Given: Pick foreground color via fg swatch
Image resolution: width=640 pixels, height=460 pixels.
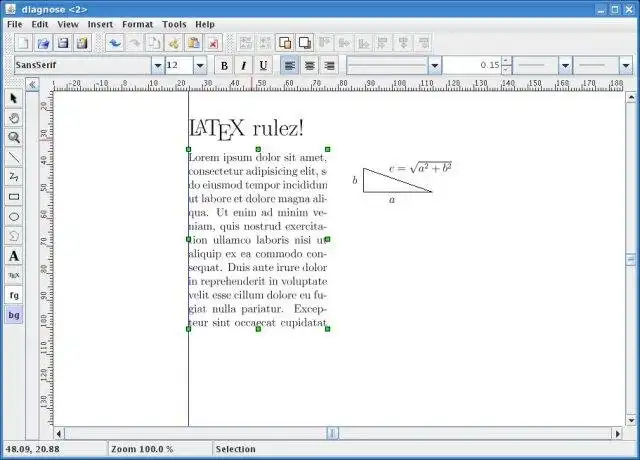Looking at the screenshot, I should (14, 295).
